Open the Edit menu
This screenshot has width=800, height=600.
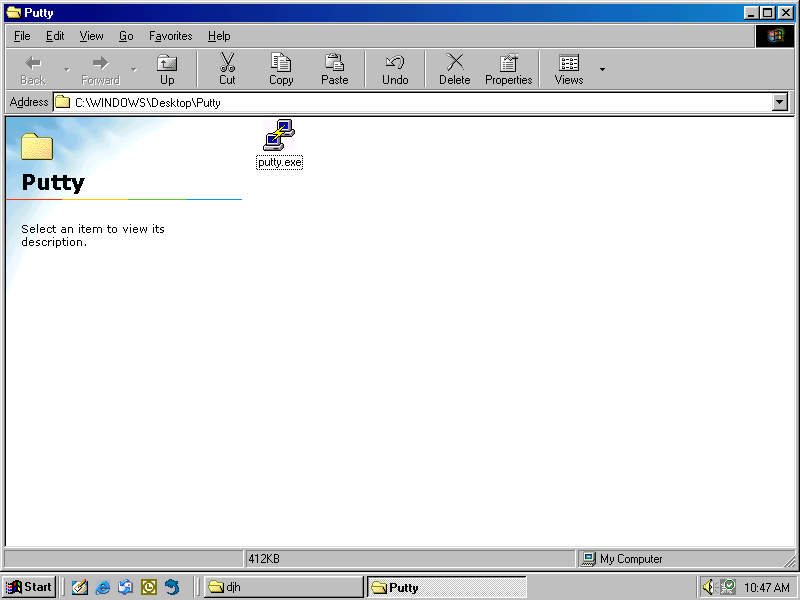(x=55, y=36)
